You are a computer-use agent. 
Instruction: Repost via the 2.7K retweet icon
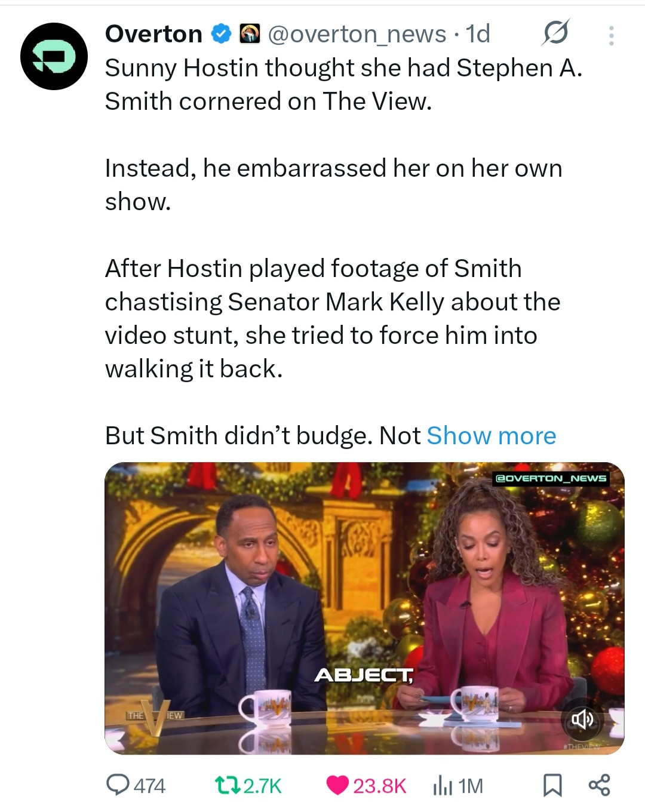point(228,785)
